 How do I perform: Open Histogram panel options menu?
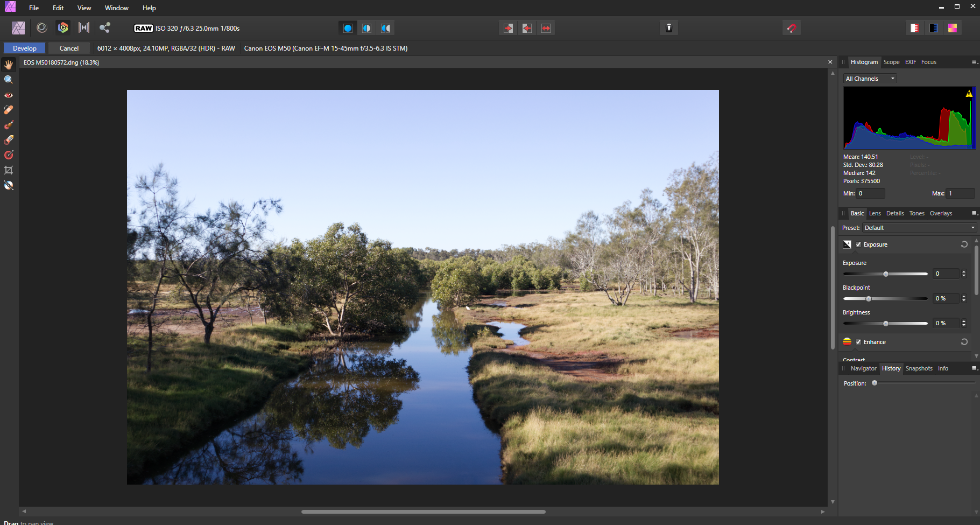click(974, 62)
